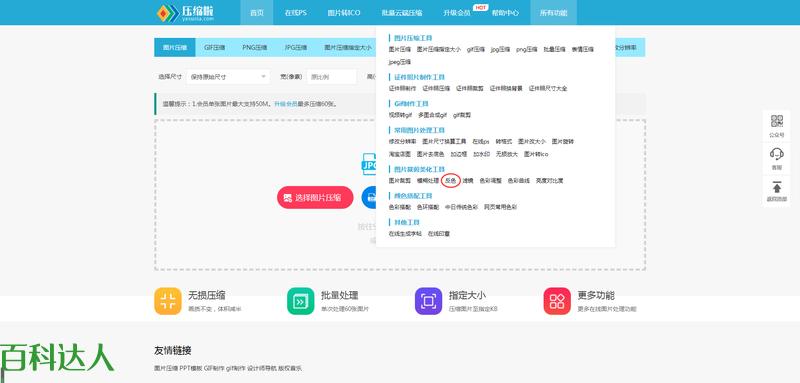Image resolution: width=800 pixels, height=383 pixels.
Task: Click the 选择图片压缩 red button
Action: (x=315, y=197)
